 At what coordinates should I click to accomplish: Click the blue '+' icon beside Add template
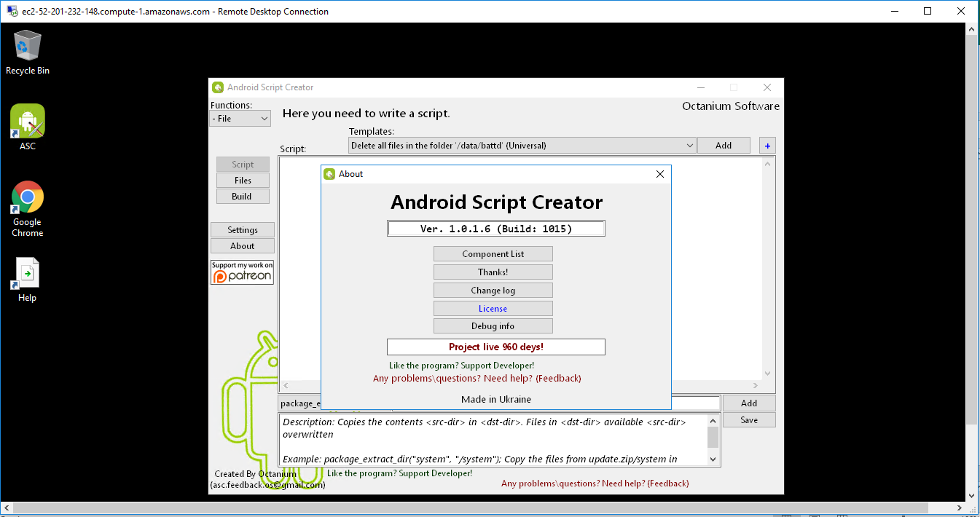point(767,145)
